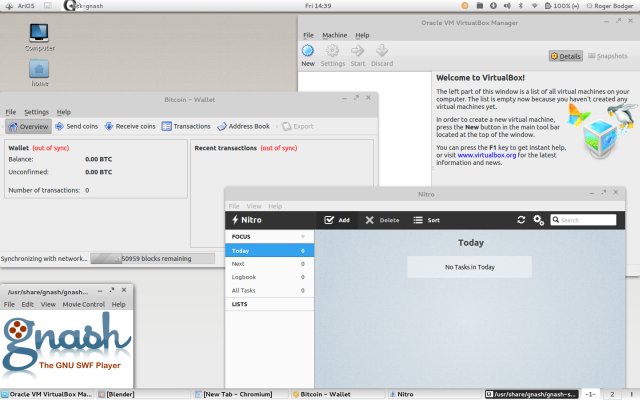
Task: Switch to Oracle VM VirtualBox taskbar entry
Action: coord(47,394)
